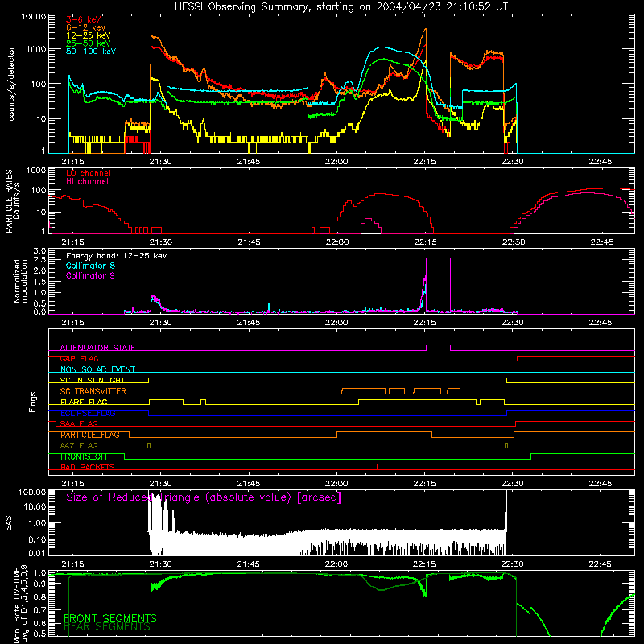Image resolution: width=644 pixels, height=644 pixels.
Task: Click the counts/s/detector axis title
Action: (x=11, y=84)
